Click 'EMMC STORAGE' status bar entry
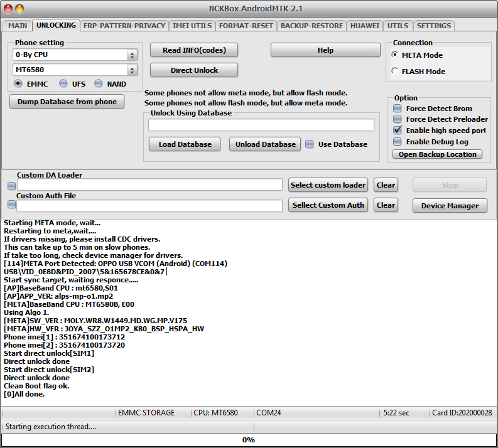Screen dimensions: 498x448 coord(146,413)
